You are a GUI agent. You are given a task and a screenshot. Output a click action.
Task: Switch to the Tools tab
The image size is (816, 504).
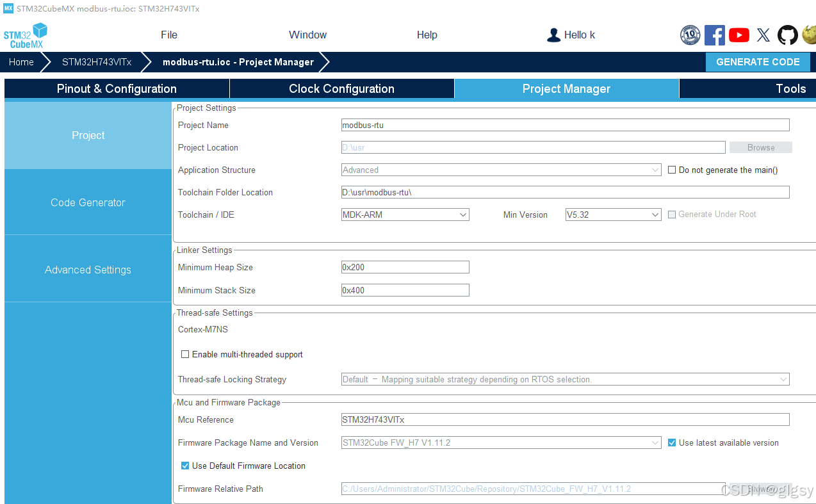(747, 88)
